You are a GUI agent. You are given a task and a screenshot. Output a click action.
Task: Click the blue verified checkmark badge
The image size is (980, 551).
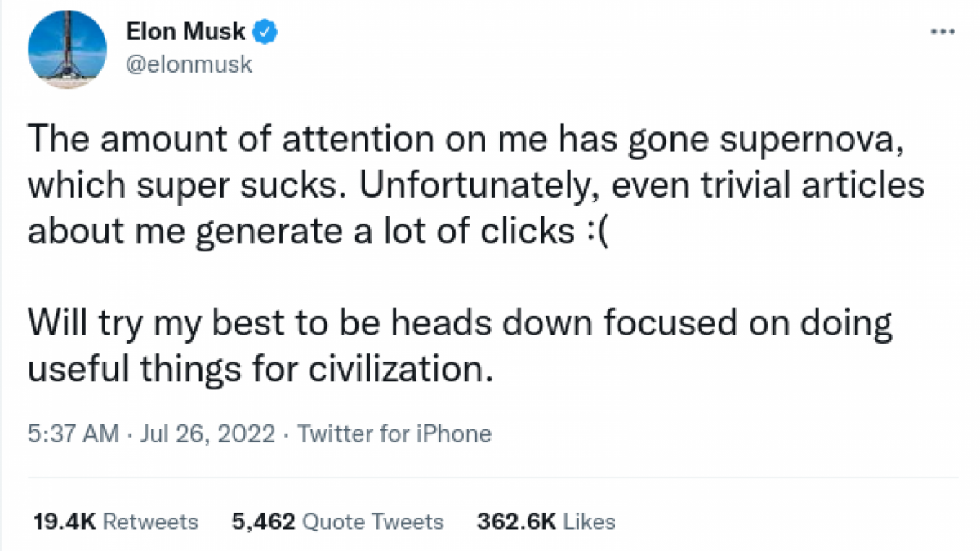(x=263, y=31)
